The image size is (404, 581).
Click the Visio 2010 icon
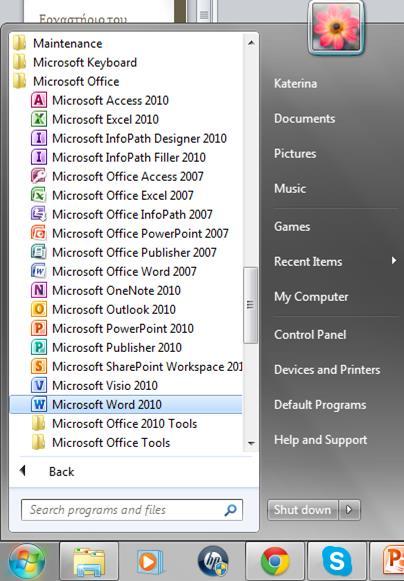click(x=39, y=385)
